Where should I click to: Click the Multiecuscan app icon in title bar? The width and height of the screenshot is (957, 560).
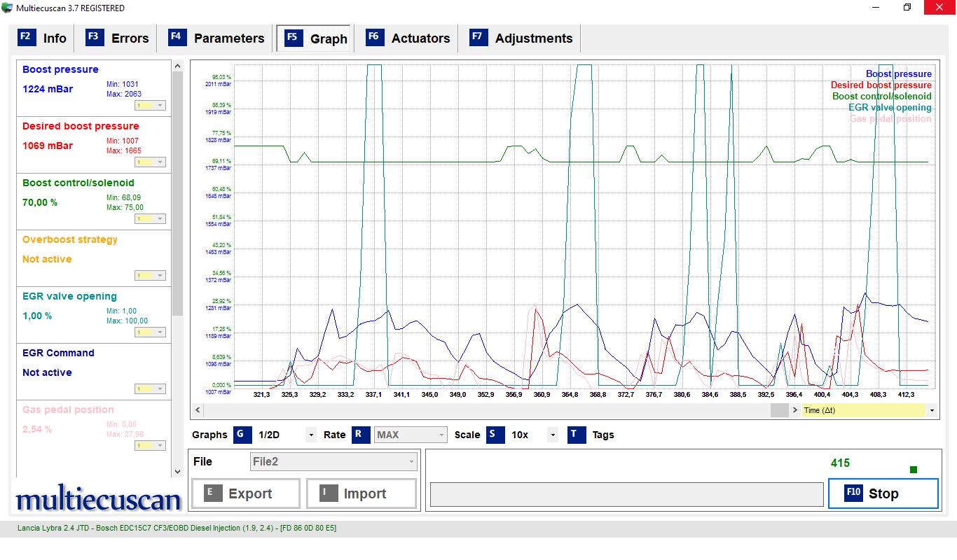click(7, 8)
